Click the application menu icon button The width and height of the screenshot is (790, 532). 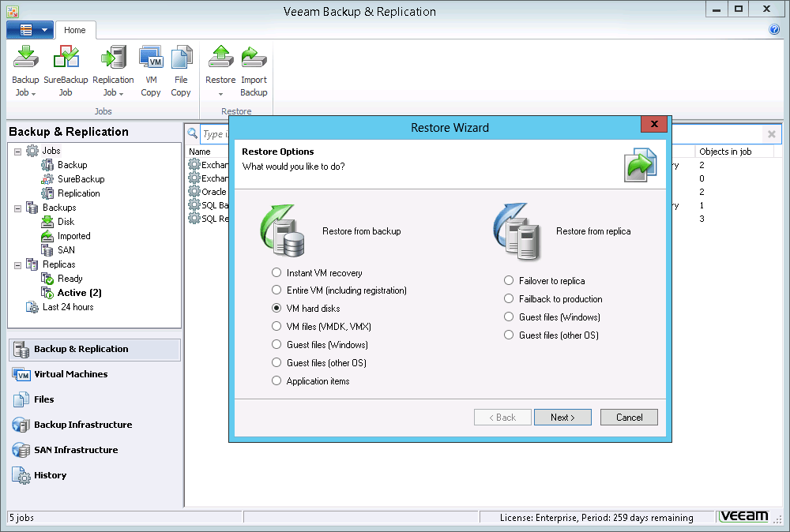[x=26, y=30]
